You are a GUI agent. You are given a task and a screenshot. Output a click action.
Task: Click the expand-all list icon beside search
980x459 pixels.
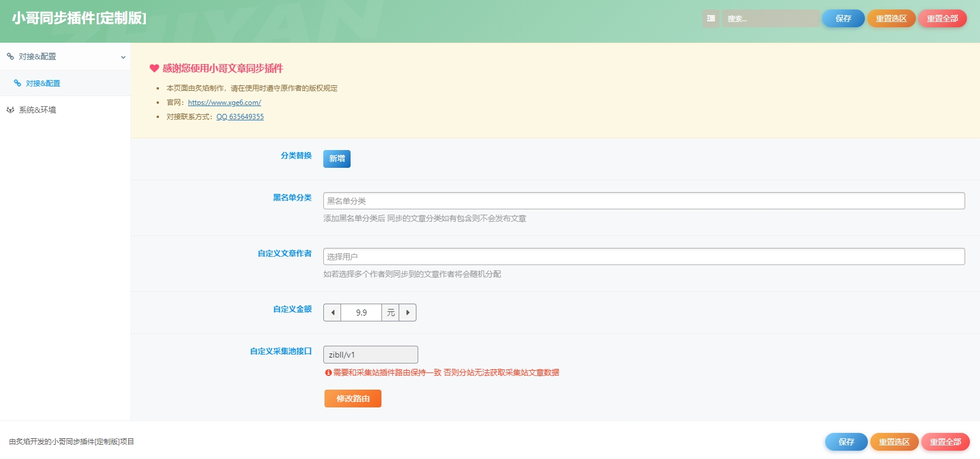click(x=711, y=18)
